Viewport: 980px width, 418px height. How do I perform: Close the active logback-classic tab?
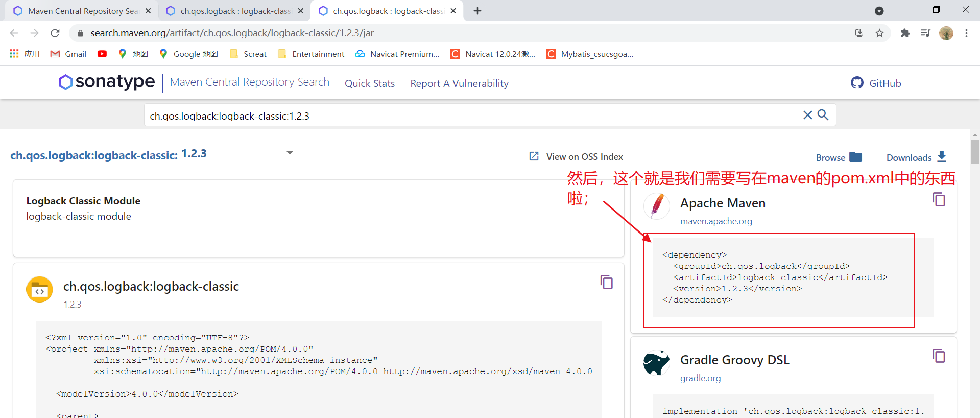pyautogui.click(x=453, y=11)
